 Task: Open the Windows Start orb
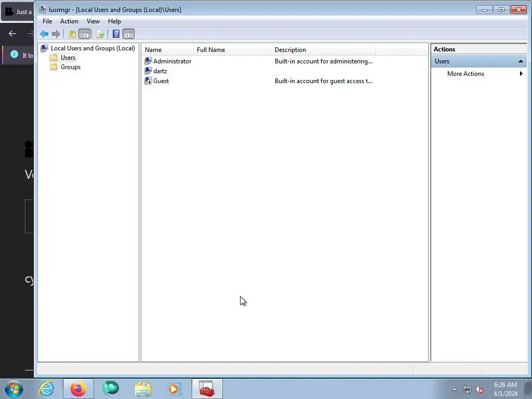(14, 389)
